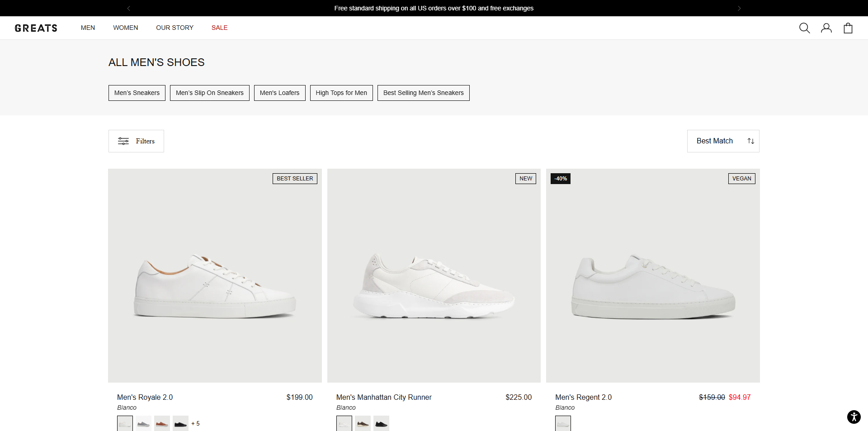Show next announcement banner message
This screenshot has width=868, height=431.
[x=739, y=8]
